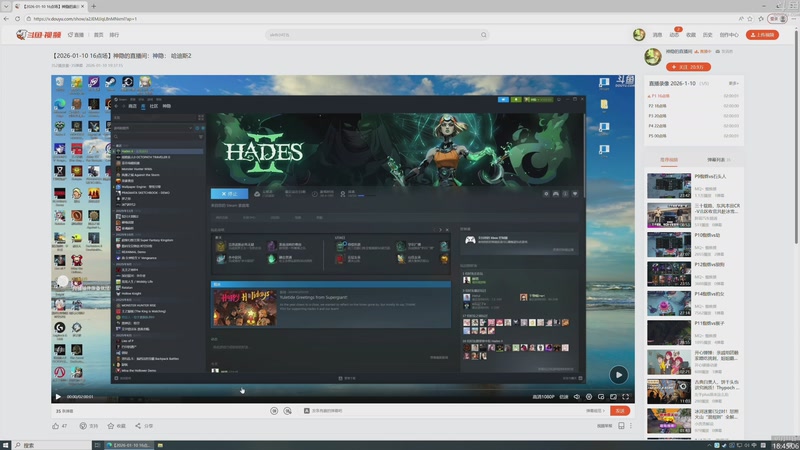Image resolution: width=800 pixels, height=450 pixels.
Task: Select the browser task in the taskbar
Action: [x=130, y=445]
